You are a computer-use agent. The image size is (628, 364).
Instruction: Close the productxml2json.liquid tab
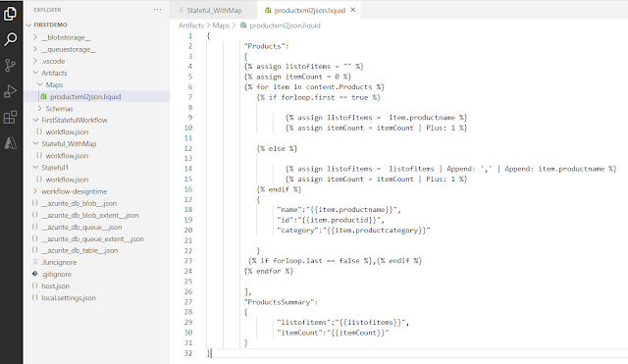click(x=353, y=10)
